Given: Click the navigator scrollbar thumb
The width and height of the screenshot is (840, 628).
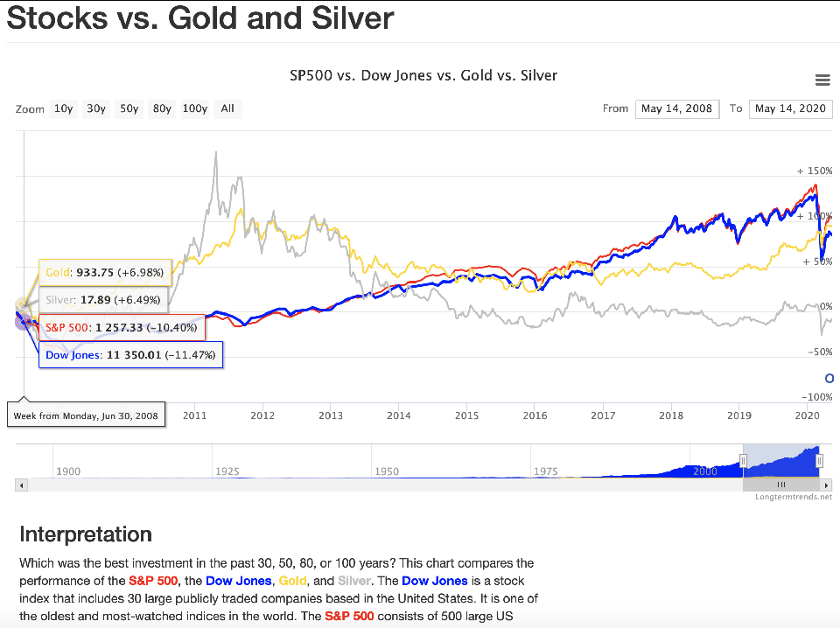Looking at the screenshot, I should (x=781, y=485).
